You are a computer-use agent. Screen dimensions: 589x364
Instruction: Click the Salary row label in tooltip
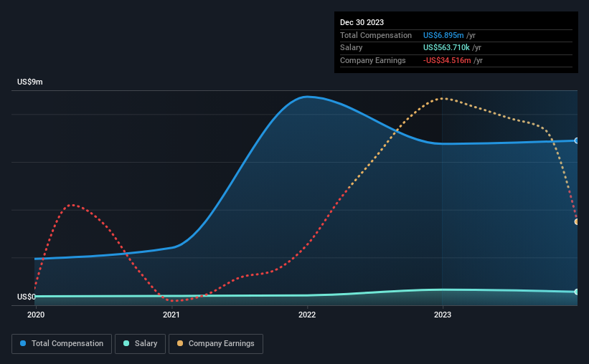[352, 48]
